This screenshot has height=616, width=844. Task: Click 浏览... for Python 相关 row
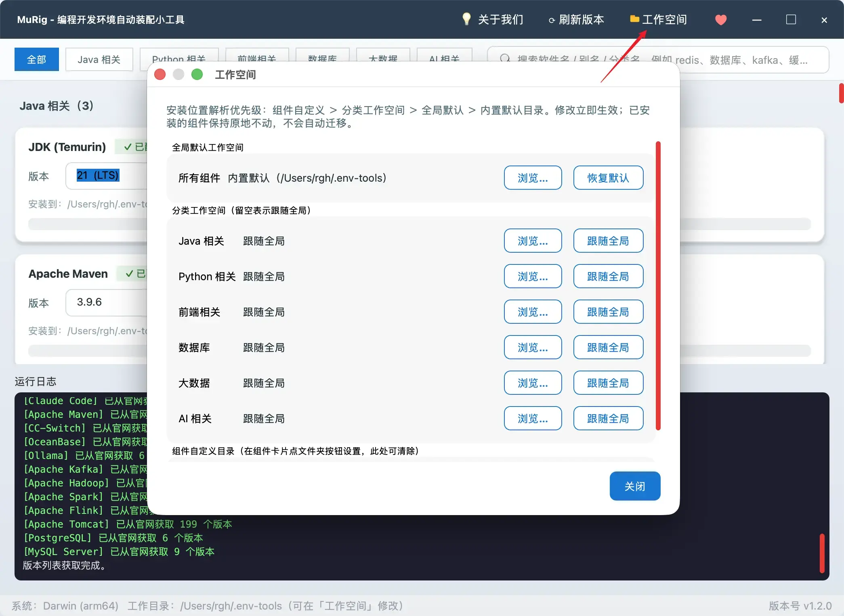(x=533, y=276)
